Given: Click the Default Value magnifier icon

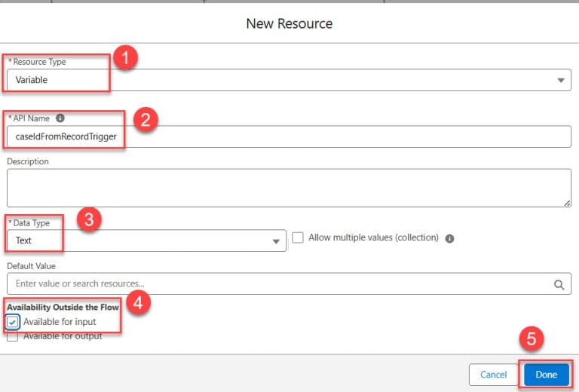Looking at the screenshot, I should 559,285.
